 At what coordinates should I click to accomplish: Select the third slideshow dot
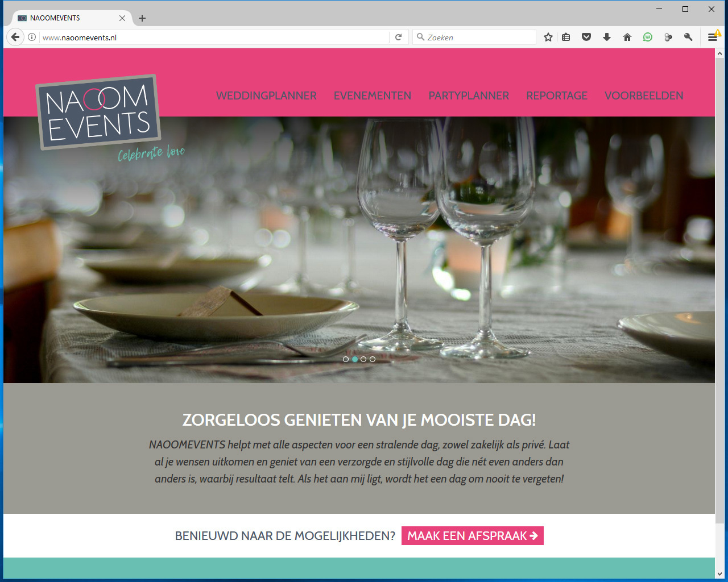(363, 359)
